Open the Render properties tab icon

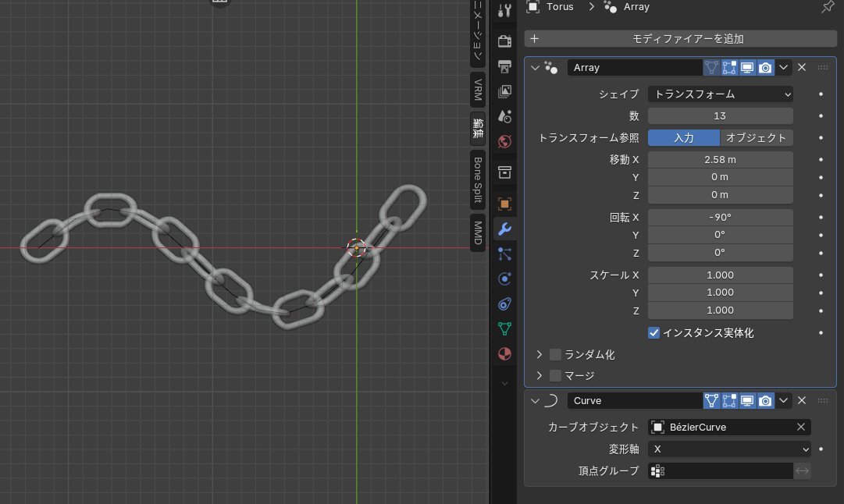click(x=504, y=41)
